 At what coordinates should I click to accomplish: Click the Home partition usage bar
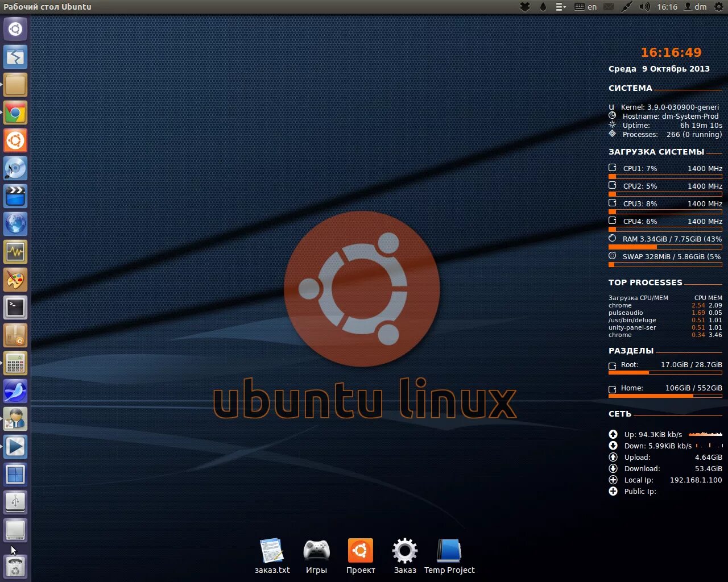(x=665, y=396)
